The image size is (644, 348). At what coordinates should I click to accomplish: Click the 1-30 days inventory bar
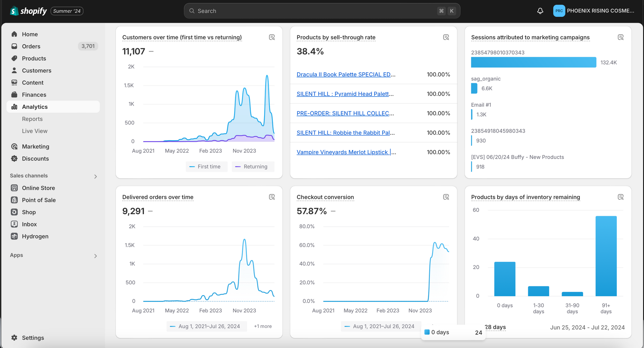click(538, 291)
